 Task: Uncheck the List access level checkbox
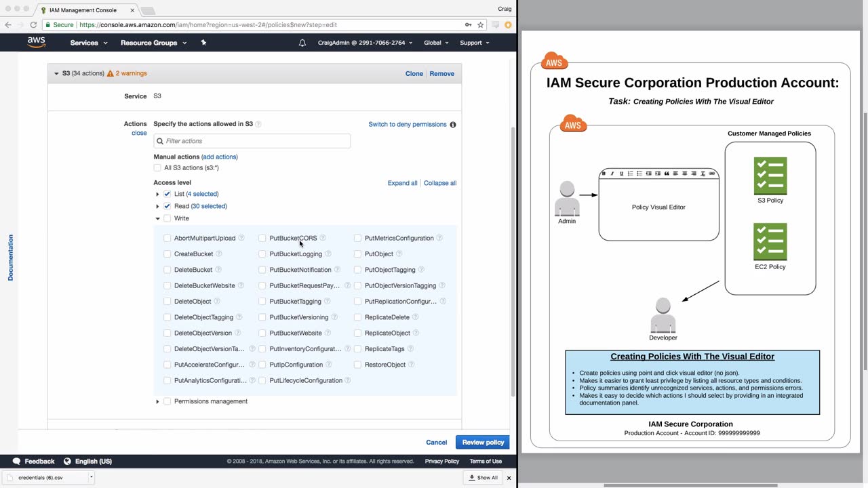coord(167,194)
